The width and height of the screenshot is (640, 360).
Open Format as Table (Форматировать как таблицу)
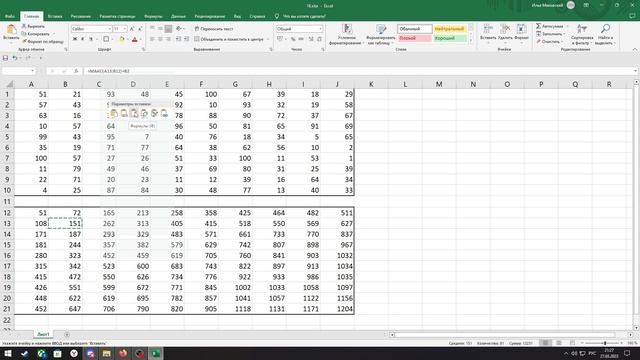pyautogui.click(x=381, y=34)
